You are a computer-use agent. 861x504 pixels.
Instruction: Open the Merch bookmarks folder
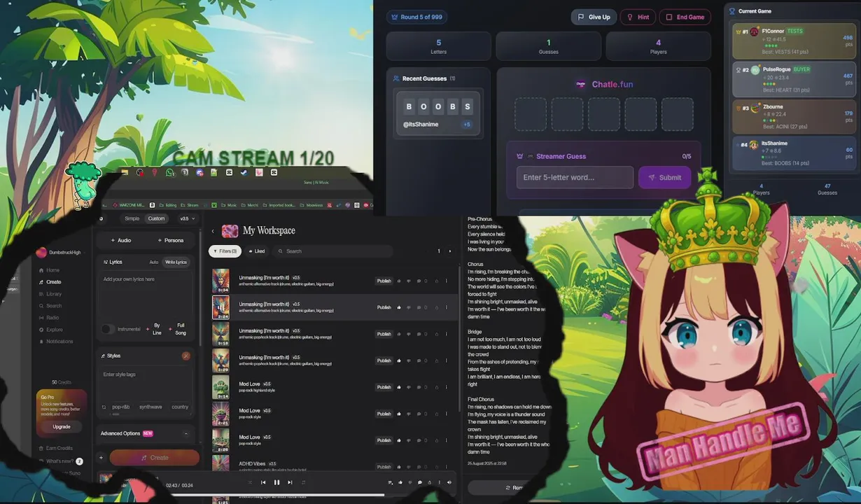(x=250, y=205)
